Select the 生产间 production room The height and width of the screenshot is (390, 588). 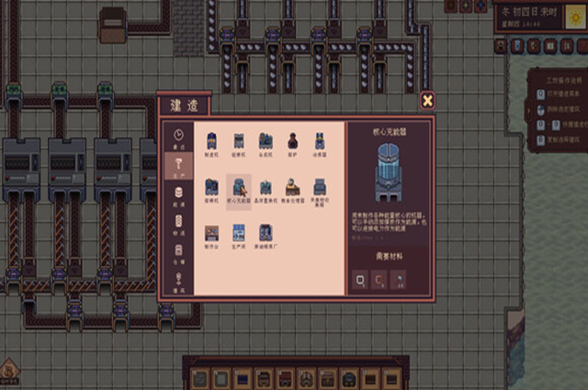[239, 237]
